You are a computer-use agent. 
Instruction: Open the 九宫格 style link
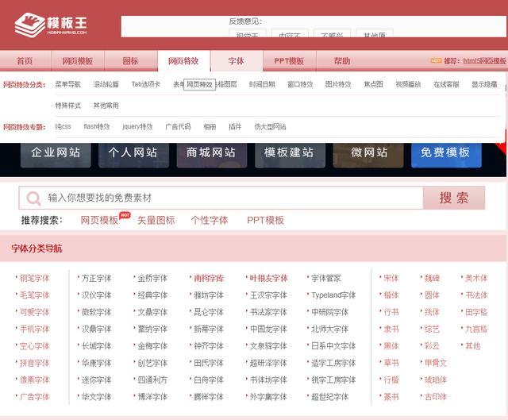click(x=476, y=329)
